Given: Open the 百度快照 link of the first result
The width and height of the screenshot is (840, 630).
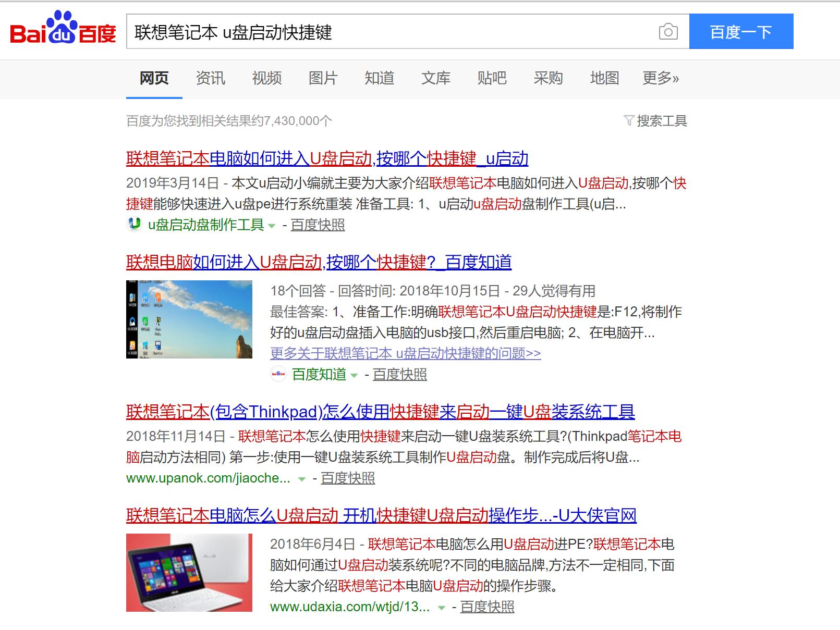Looking at the screenshot, I should (318, 225).
